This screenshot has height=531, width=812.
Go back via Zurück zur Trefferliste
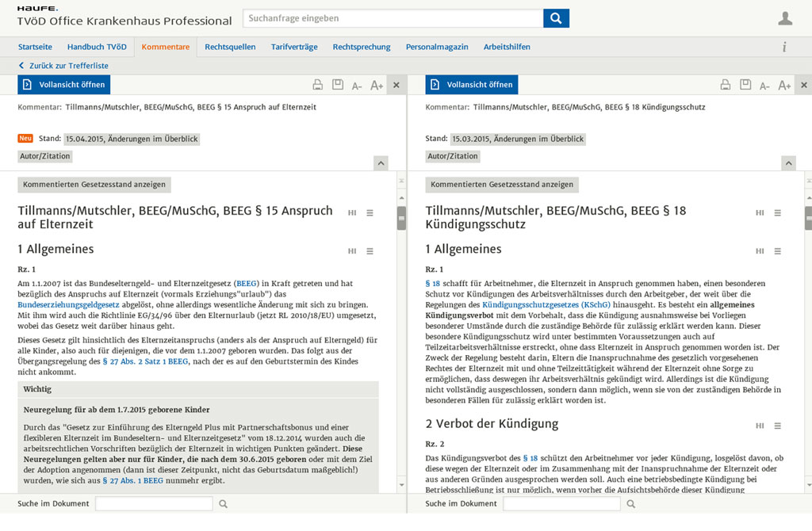(x=63, y=66)
